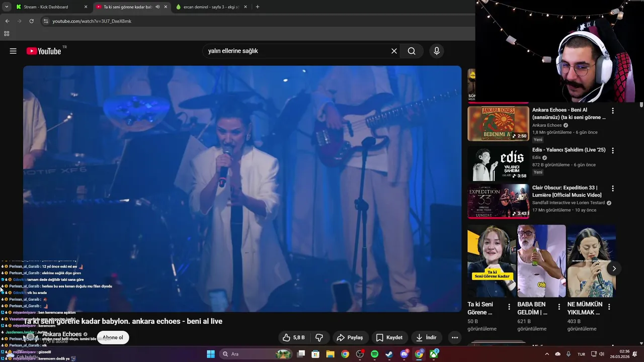Open Task View on taskbar
Image resolution: width=644 pixels, height=362 pixels.
pos(301,354)
